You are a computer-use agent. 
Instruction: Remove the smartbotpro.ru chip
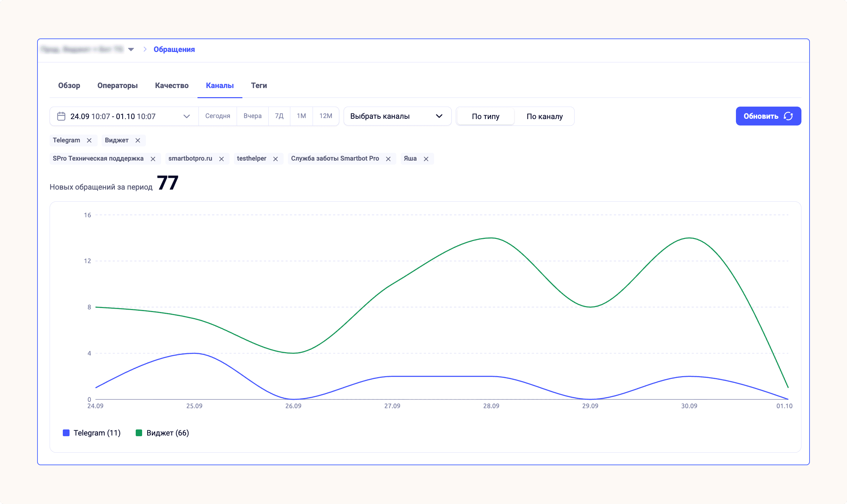(221, 159)
